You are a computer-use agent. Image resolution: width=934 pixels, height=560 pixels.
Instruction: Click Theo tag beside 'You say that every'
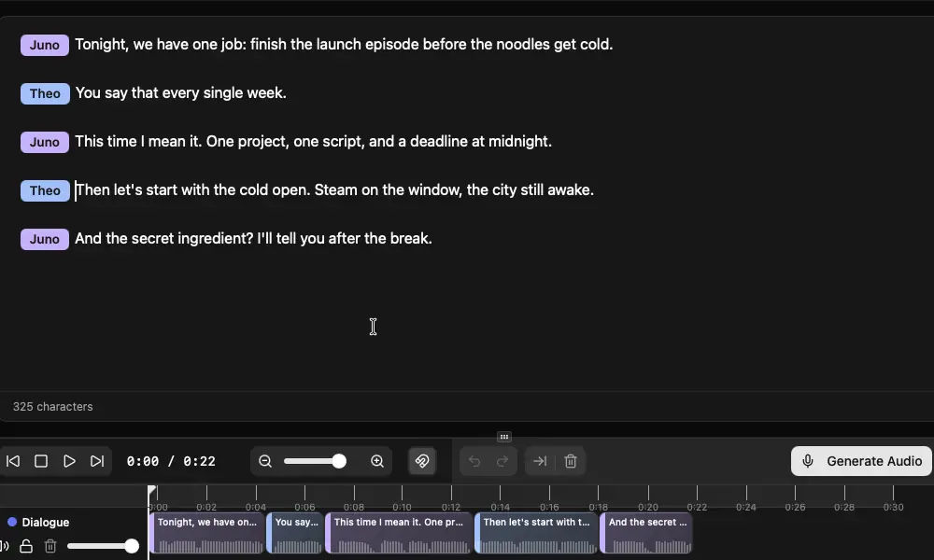coord(45,93)
